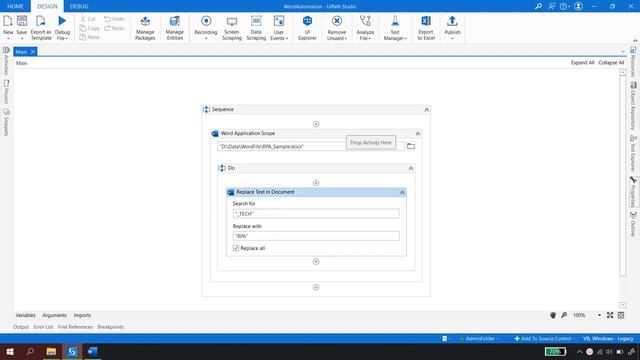Open the user account icon
The height and width of the screenshot is (360, 640).
tap(578, 6)
